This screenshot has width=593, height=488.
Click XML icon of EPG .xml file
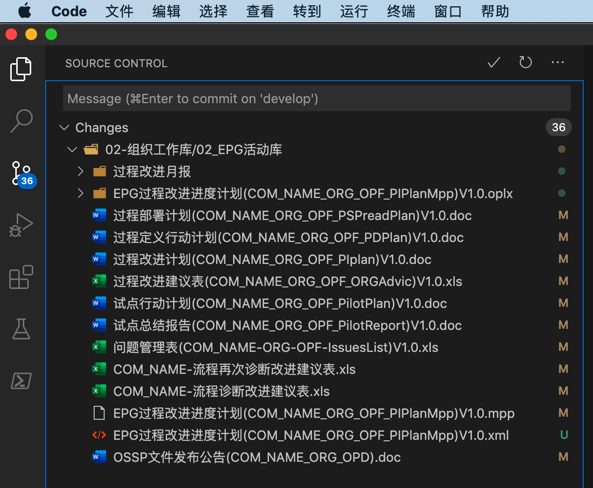99,435
